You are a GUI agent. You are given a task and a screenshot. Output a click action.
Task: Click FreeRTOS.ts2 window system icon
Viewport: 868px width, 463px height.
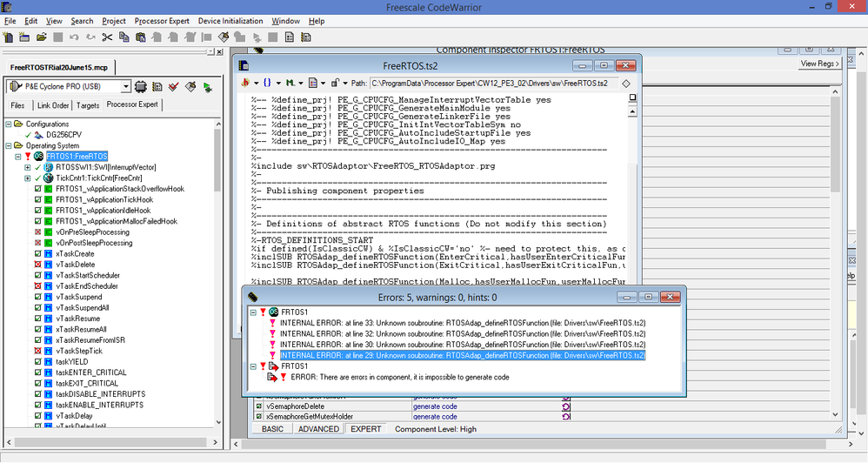pyautogui.click(x=244, y=65)
